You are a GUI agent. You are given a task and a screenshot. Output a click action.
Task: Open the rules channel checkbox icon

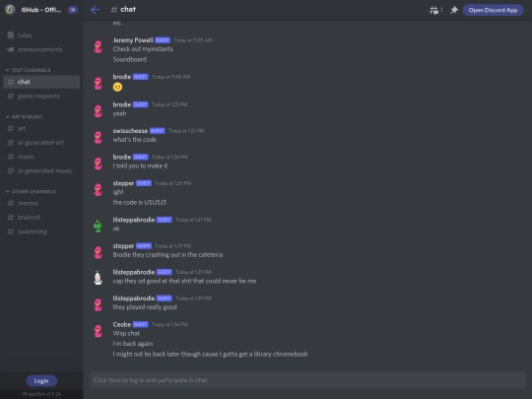pyautogui.click(x=11, y=34)
